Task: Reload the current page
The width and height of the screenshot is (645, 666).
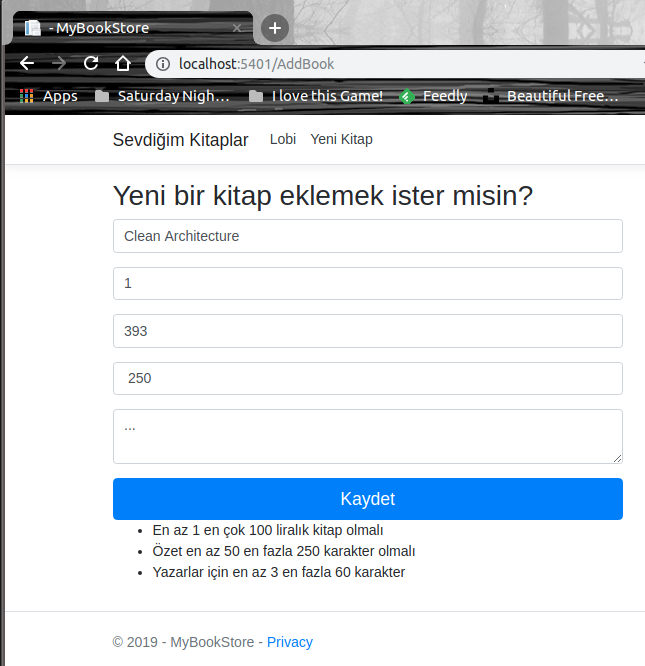Action: click(91, 64)
